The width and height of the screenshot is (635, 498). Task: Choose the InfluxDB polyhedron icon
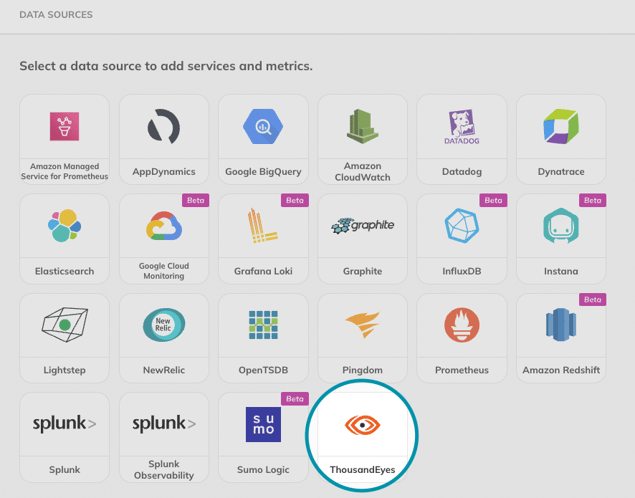(x=462, y=226)
